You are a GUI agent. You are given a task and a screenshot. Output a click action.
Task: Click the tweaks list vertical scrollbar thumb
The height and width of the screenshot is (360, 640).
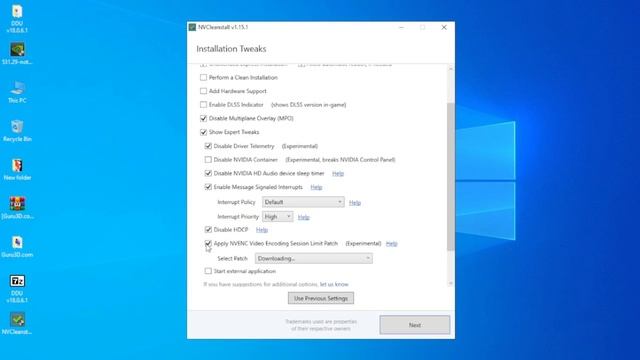click(x=451, y=176)
